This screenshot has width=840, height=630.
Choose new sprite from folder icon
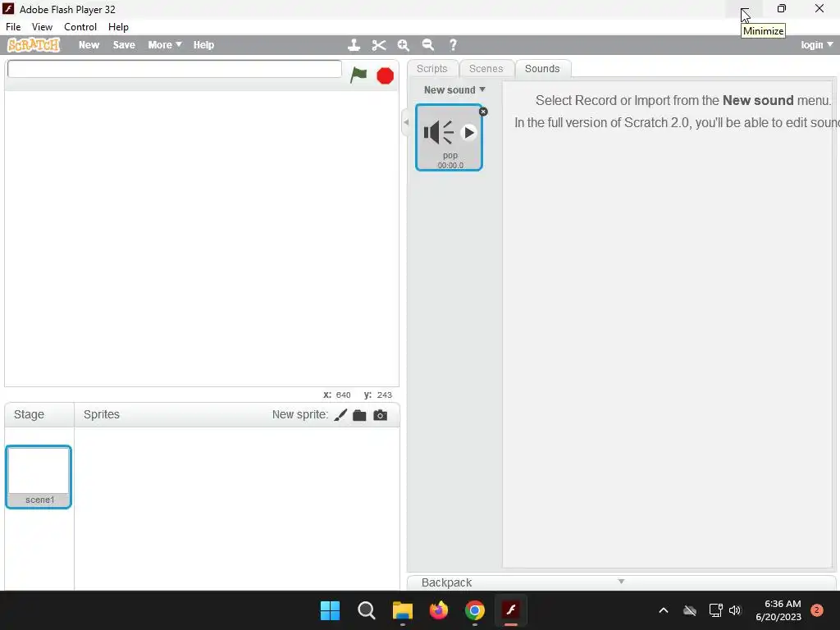pyautogui.click(x=359, y=415)
